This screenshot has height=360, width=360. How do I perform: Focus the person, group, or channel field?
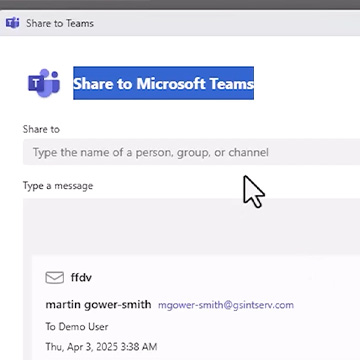(191, 152)
